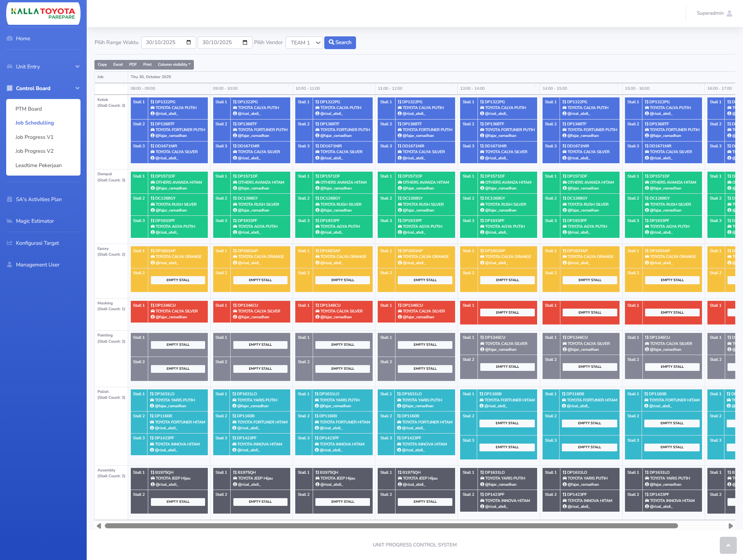Click the horizontal scrollbar thumb under schedule
743x560 pixels.
[x=391, y=526]
